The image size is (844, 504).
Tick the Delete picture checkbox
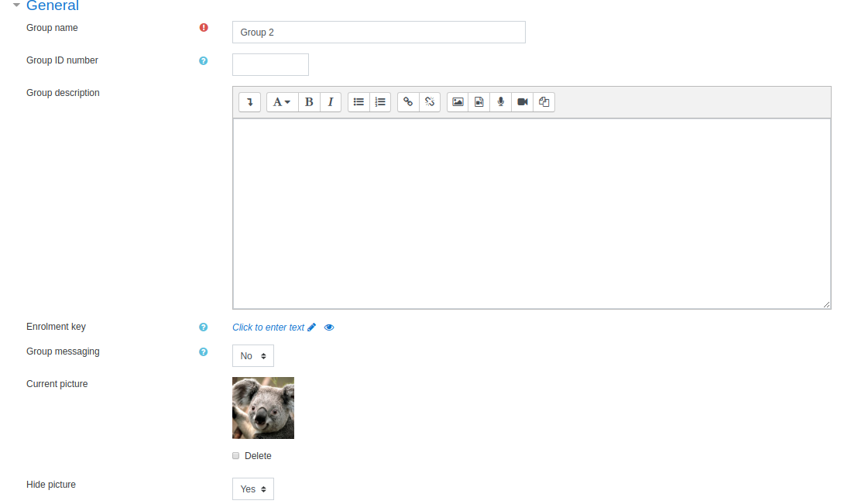(x=235, y=455)
